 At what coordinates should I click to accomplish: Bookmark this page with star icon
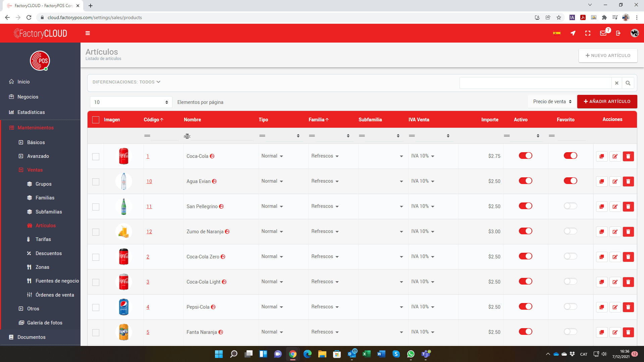(559, 17)
